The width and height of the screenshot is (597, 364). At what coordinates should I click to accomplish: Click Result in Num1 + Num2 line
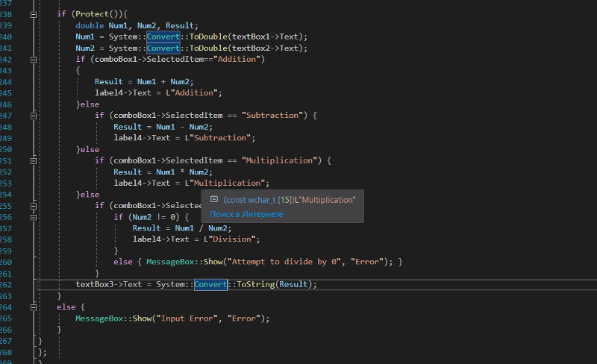point(108,81)
